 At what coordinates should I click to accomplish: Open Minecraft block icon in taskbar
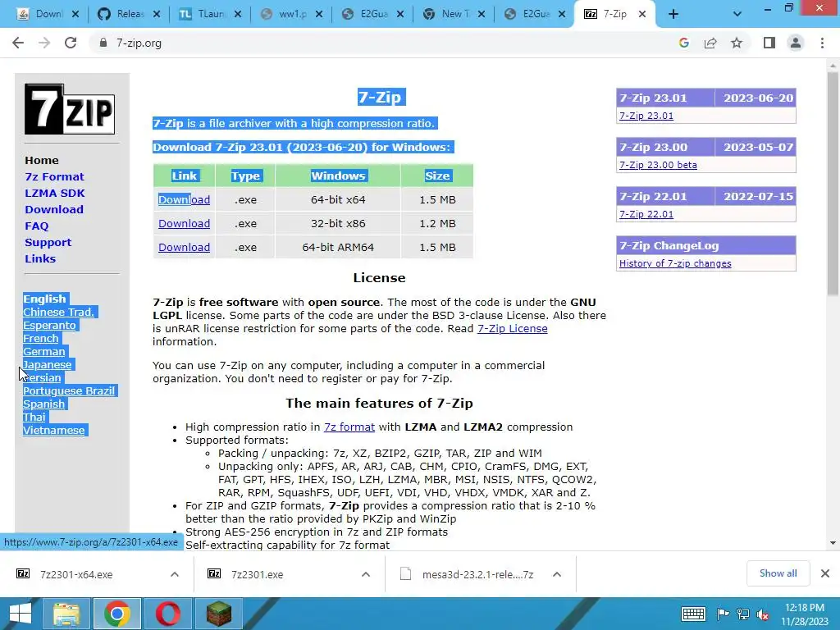tap(219, 614)
